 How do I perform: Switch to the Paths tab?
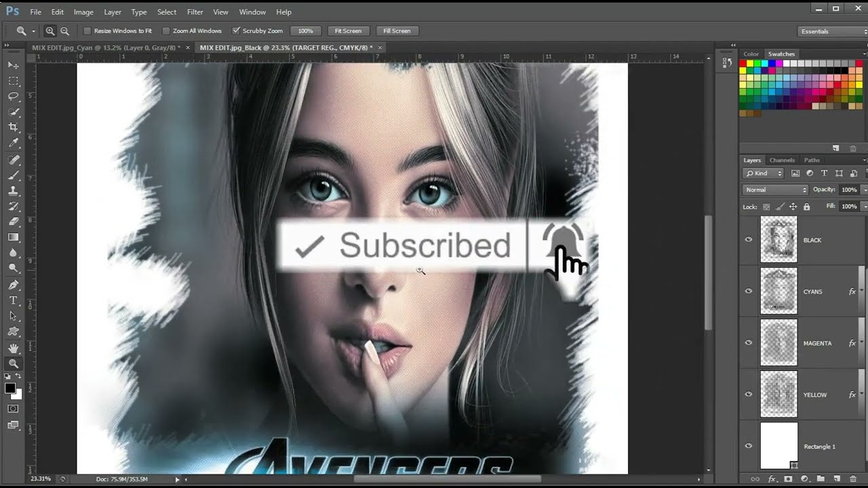(x=812, y=161)
